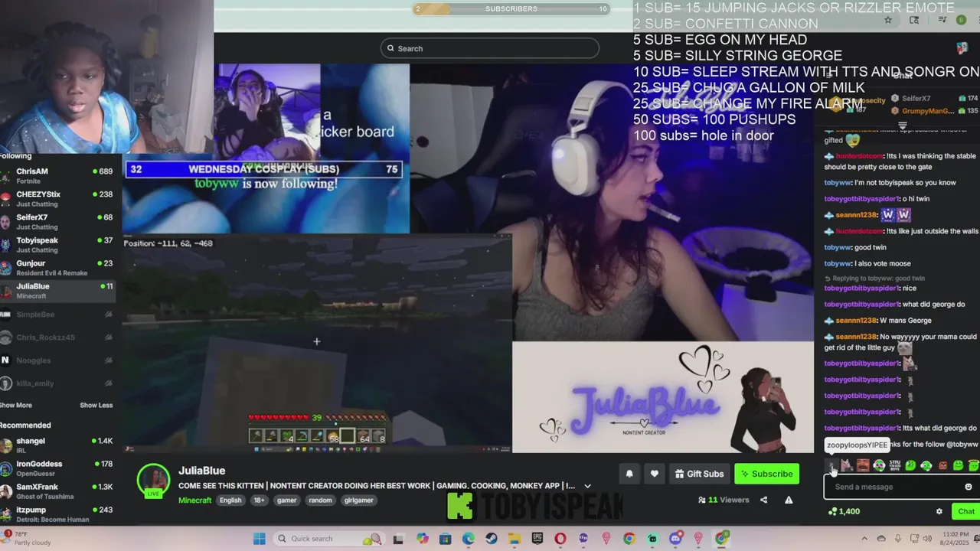Select the red angry block emote
Viewport: 980px width, 551px height.
[942, 465]
